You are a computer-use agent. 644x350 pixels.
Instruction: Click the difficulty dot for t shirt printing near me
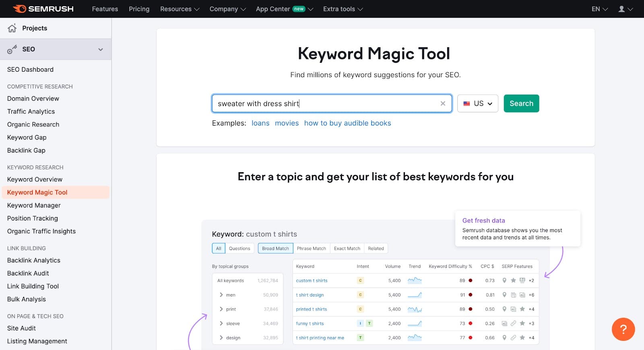coord(470,338)
